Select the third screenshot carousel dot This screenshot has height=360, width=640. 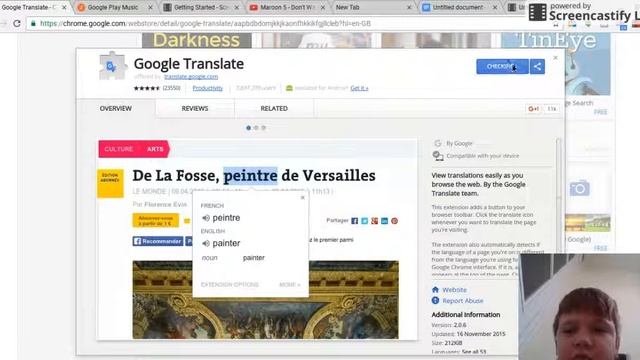[263, 128]
